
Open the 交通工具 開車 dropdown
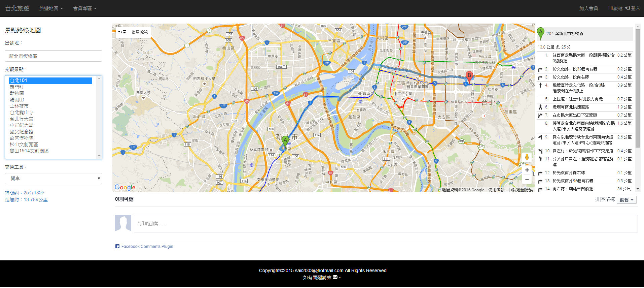pyautogui.click(x=53, y=179)
